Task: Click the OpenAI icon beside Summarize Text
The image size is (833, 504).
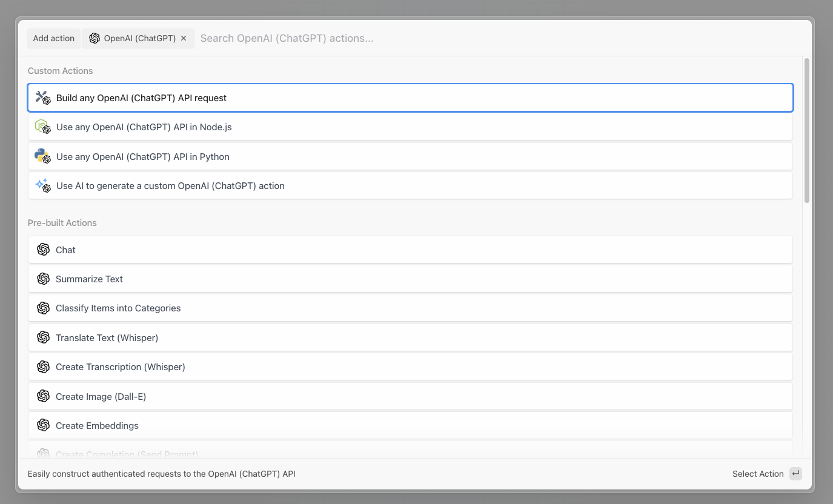Action: click(x=43, y=279)
